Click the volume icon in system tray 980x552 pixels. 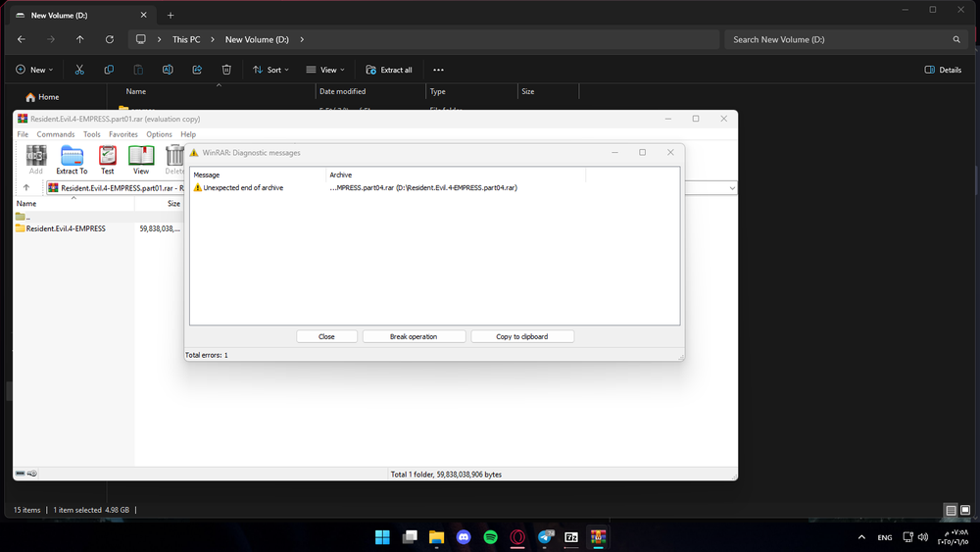tap(923, 537)
